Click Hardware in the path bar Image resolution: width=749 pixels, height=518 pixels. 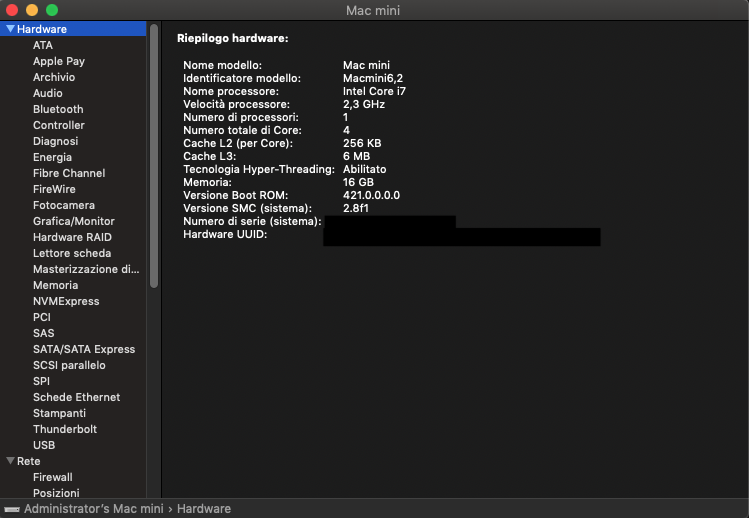[x=204, y=509]
